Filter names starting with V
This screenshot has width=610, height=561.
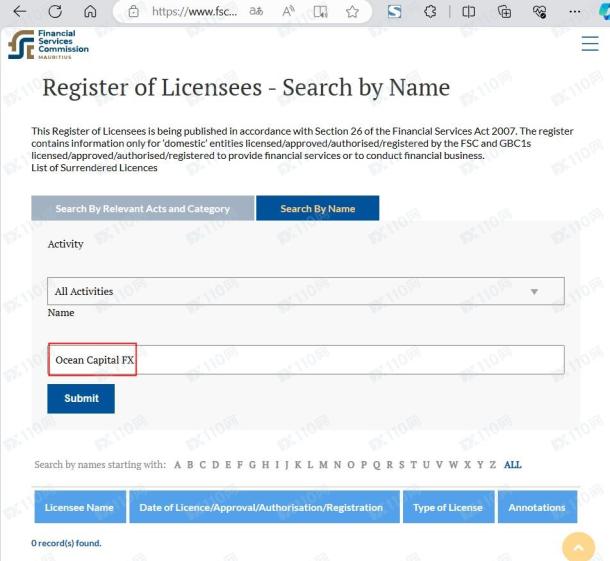[x=439, y=465]
